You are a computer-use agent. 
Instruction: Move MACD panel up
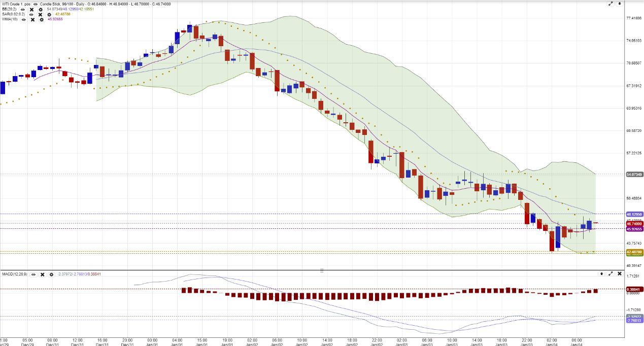click(x=601, y=273)
